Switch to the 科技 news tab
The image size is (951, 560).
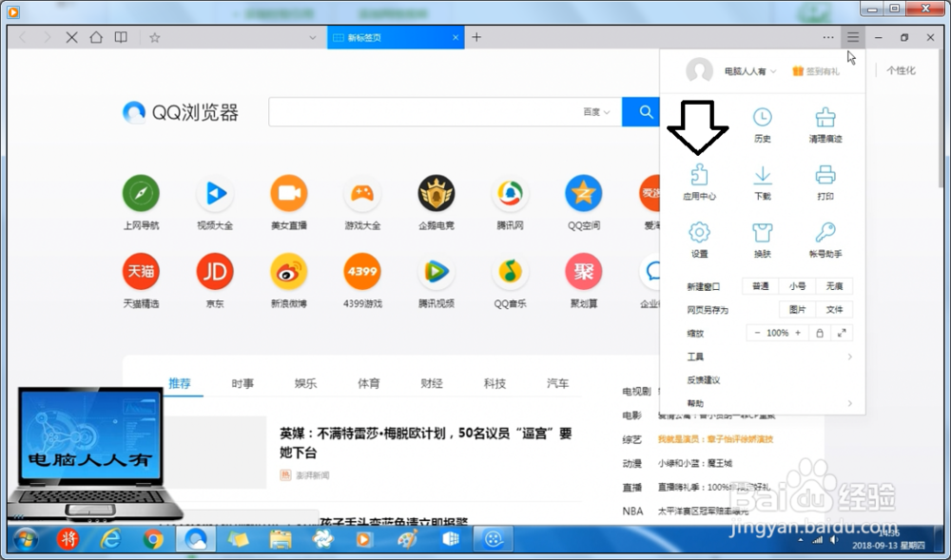click(495, 383)
